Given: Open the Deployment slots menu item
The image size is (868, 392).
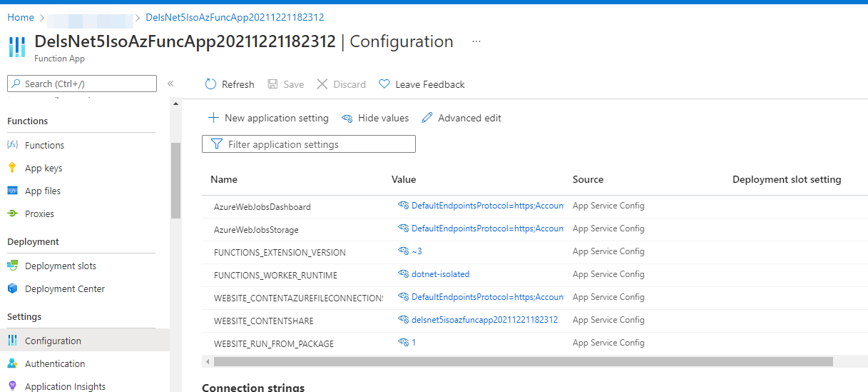Looking at the screenshot, I should [x=61, y=266].
